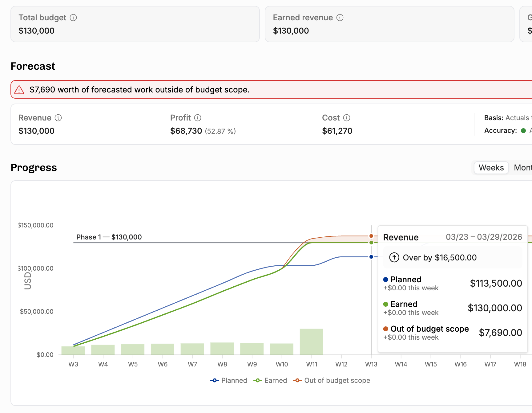
Task: Switch Progress view to Months
Action: [522, 168]
